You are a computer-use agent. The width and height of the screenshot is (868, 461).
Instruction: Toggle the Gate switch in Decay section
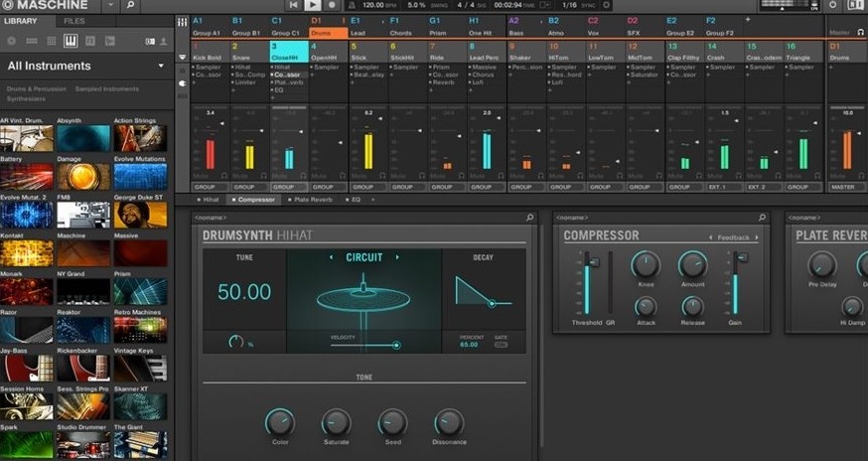501,345
